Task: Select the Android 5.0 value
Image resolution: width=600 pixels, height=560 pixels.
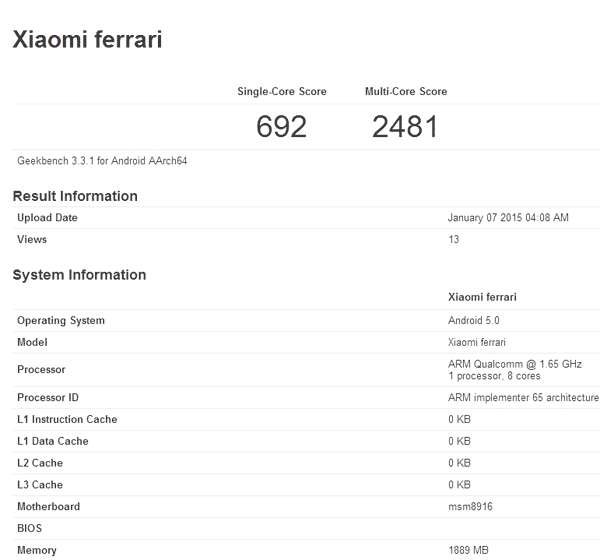Action: tap(473, 321)
